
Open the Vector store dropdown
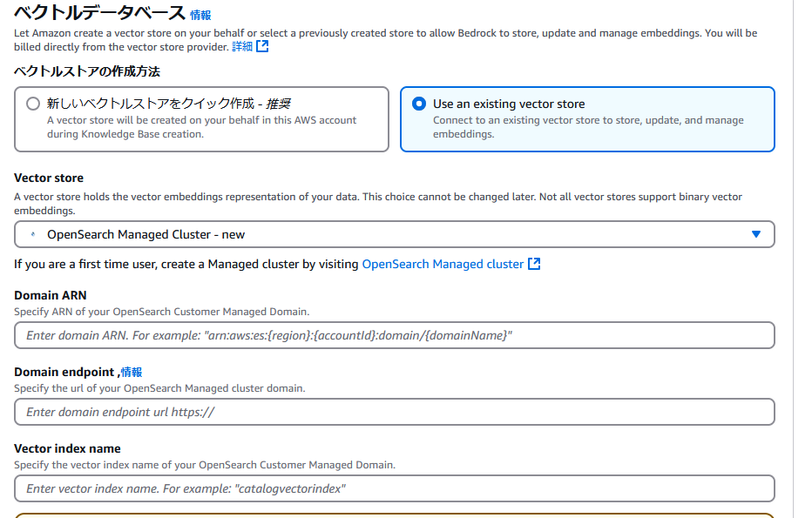pyautogui.click(x=395, y=234)
